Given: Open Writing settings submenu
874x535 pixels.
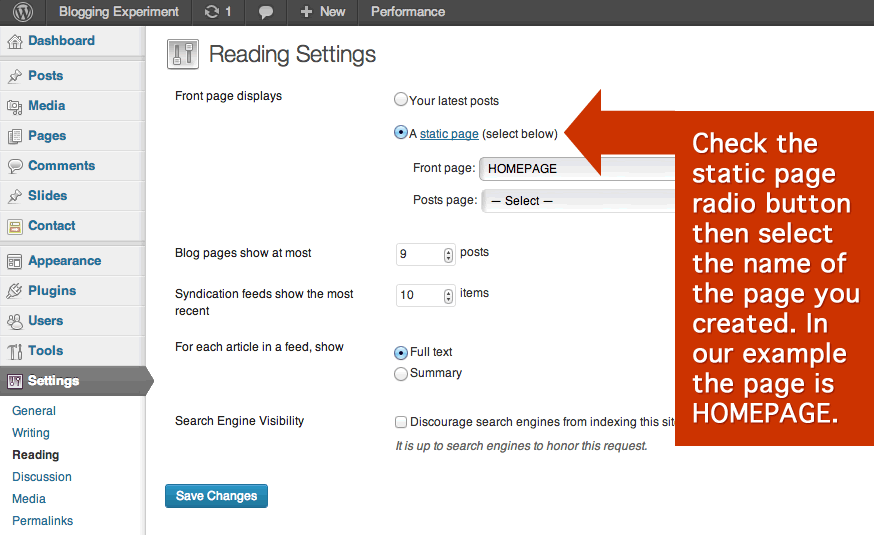Looking at the screenshot, I should pos(31,433).
